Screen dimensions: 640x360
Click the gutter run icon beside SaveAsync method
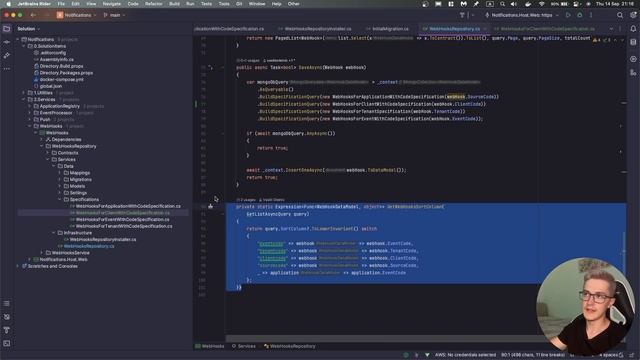point(211,67)
